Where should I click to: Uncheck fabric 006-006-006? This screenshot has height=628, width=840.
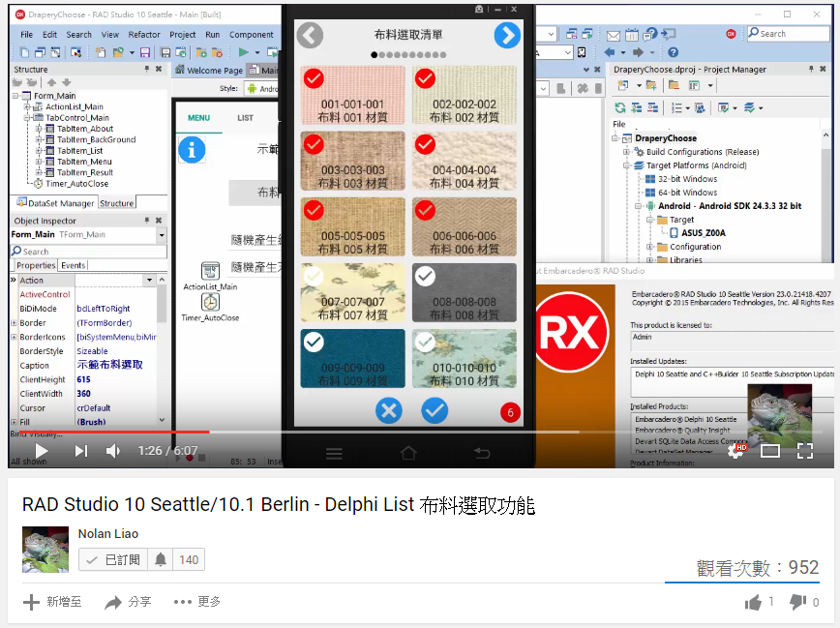click(x=425, y=211)
